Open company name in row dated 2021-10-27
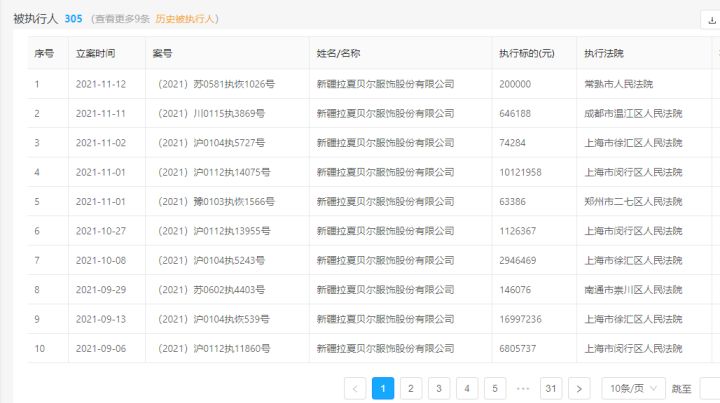 pos(385,231)
